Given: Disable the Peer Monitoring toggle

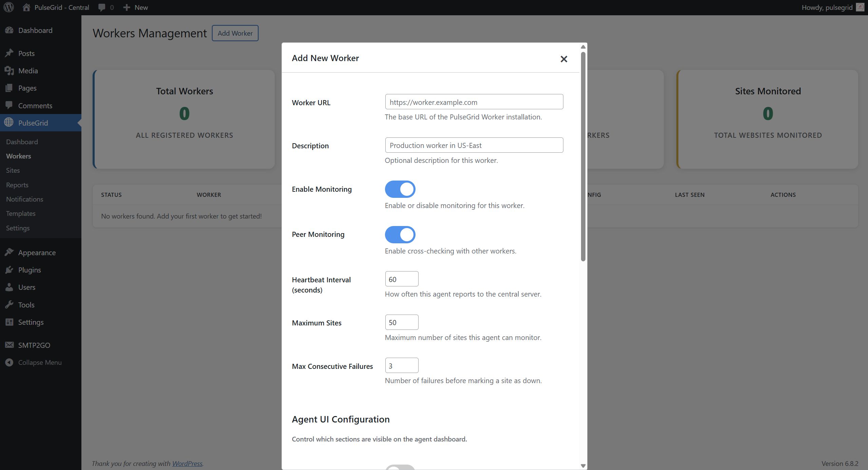Looking at the screenshot, I should point(400,234).
